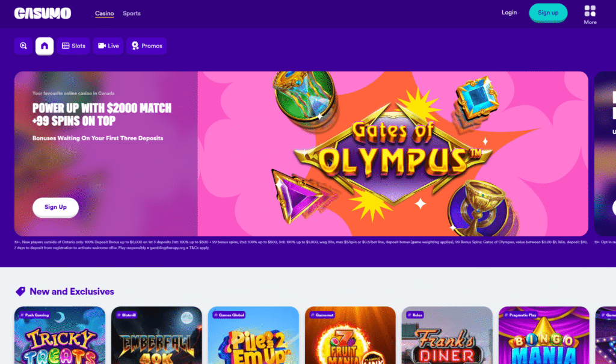Switch to the Casino tab

pyautogui.click(x=104, y=13)
